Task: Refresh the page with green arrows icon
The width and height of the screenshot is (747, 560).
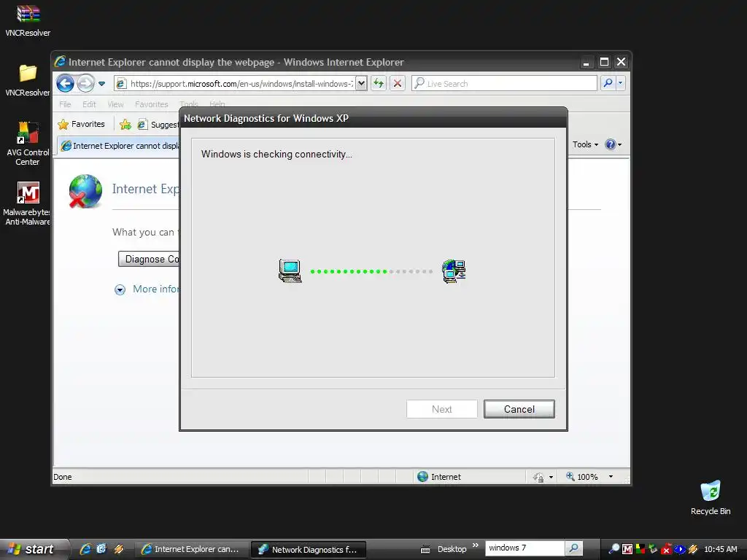Action: [379, 84]
